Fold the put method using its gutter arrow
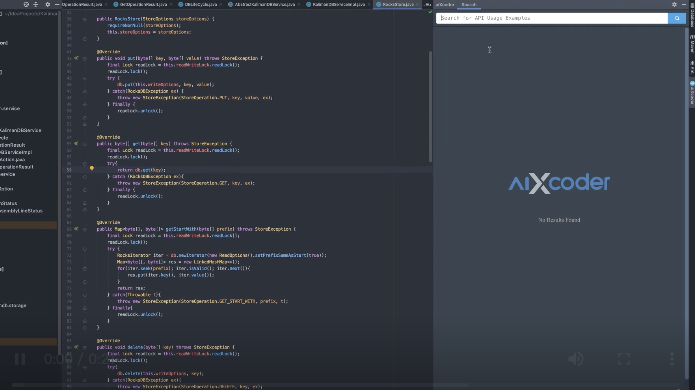This screenshot has height=390, width=695. [x=85, y=58]
